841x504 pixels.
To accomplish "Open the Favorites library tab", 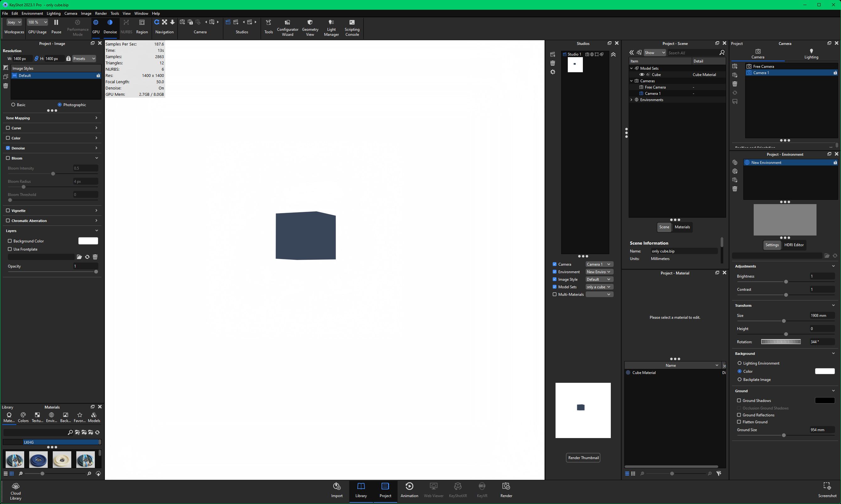I will pyautogui.click(x=79, y=417).
